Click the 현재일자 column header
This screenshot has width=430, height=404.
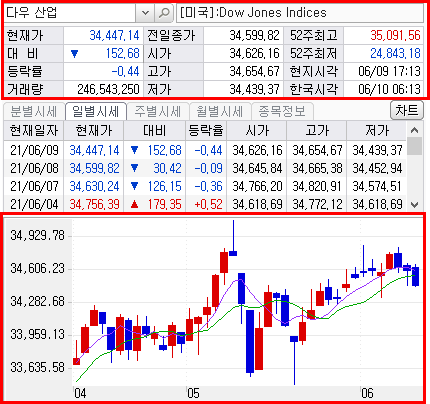click(x=34, y=130)
